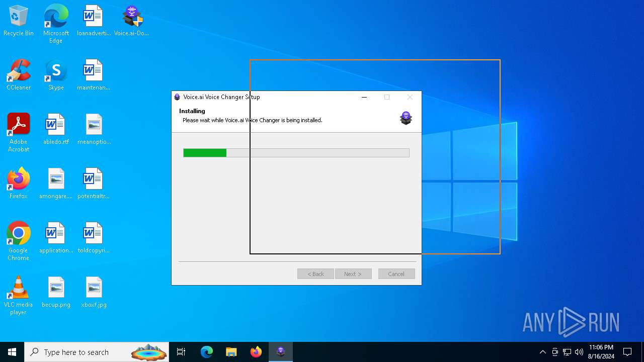Select the application... Word document
The width and height of the screenshot is (644, 362).
[x=56, y=238]
